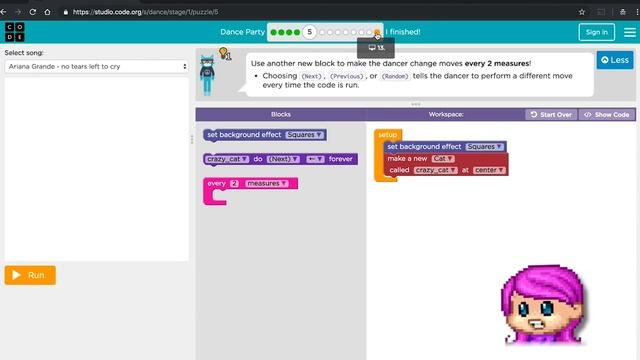Go forward in browser history

[x=18, y=12]
